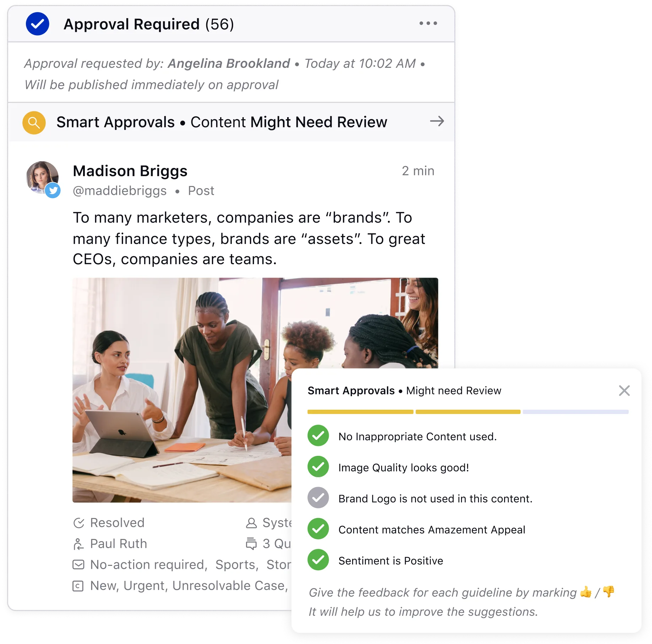Open the three-dot overflow menu
652x644 pixels.
428,23
